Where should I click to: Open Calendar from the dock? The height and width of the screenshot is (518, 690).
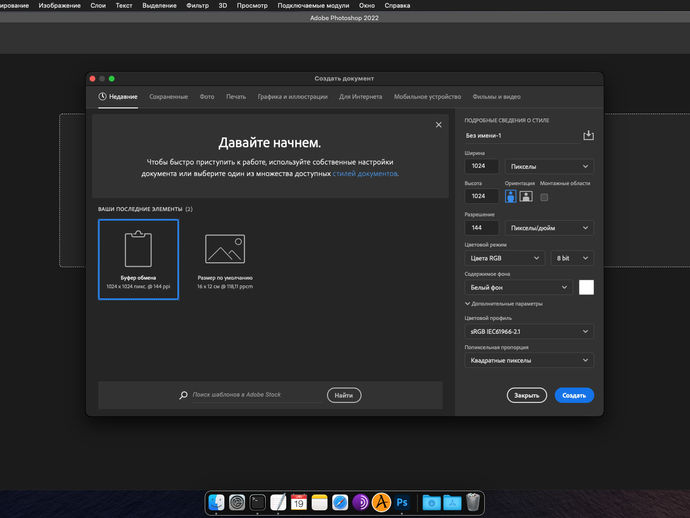click(x=299, y=502)
